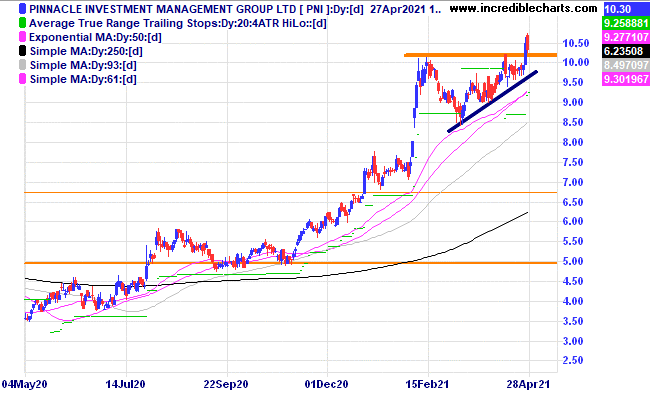Click the 10.00 price axis label

click(576, 62)
